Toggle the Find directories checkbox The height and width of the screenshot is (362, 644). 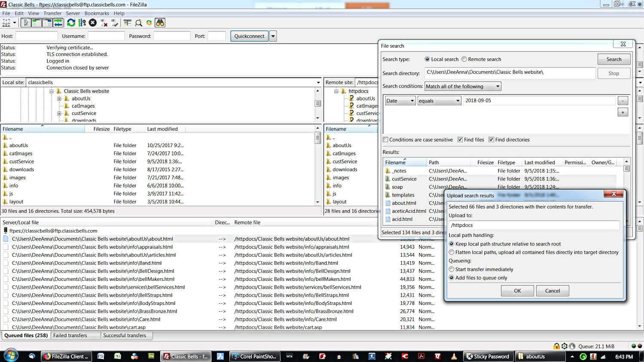pyautogui.click(x=491, y=140)
